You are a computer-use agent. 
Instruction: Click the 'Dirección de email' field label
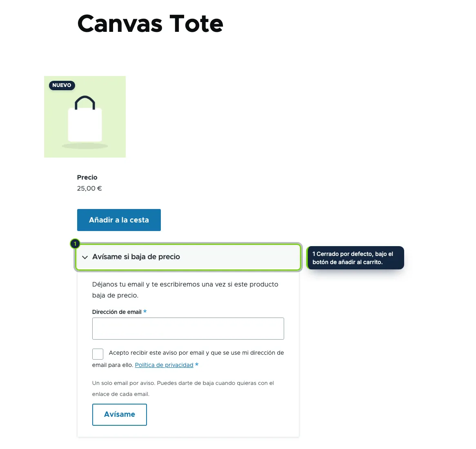tap(117, 312)
